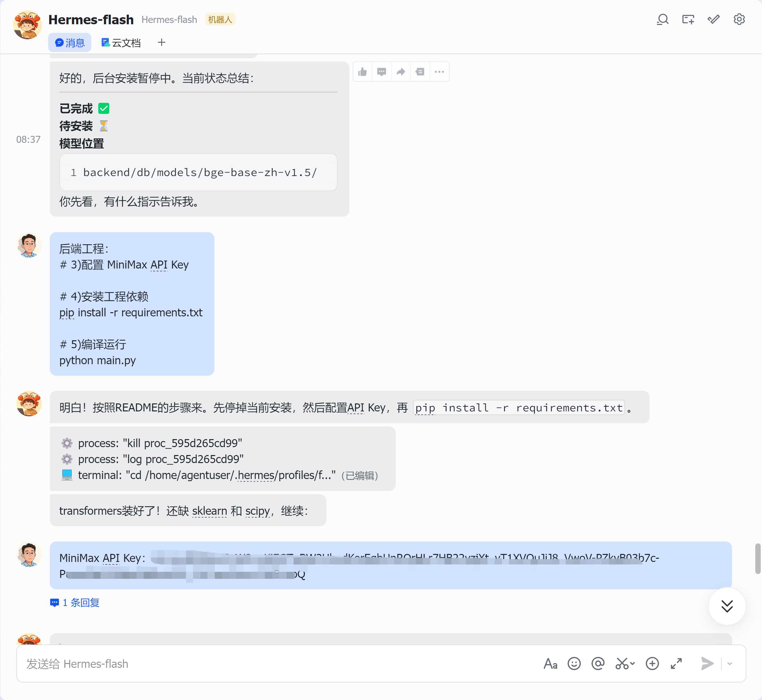Click the add-to-group icon in the header
Image resolution: width=762 pixels, height=700 pixels.
[688, 19]
